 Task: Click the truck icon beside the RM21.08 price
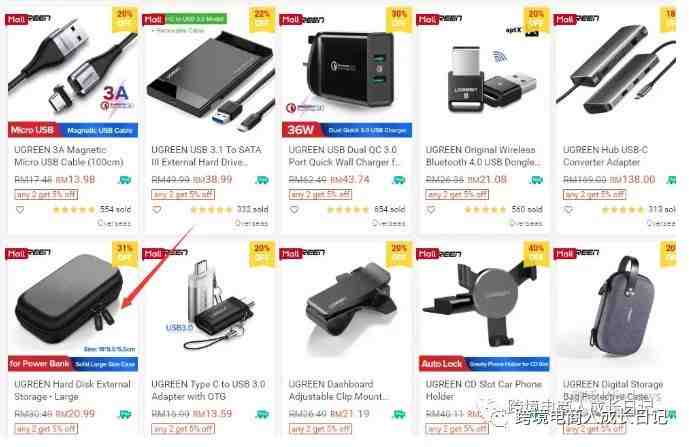[537, 180]
